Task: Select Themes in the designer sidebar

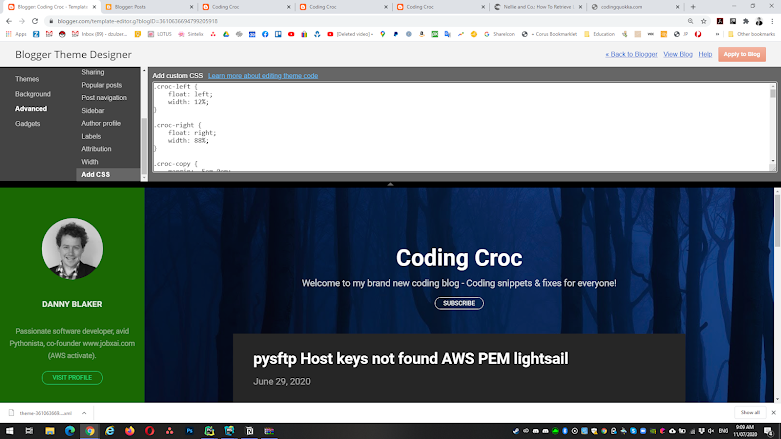Action: pos(27,79)
